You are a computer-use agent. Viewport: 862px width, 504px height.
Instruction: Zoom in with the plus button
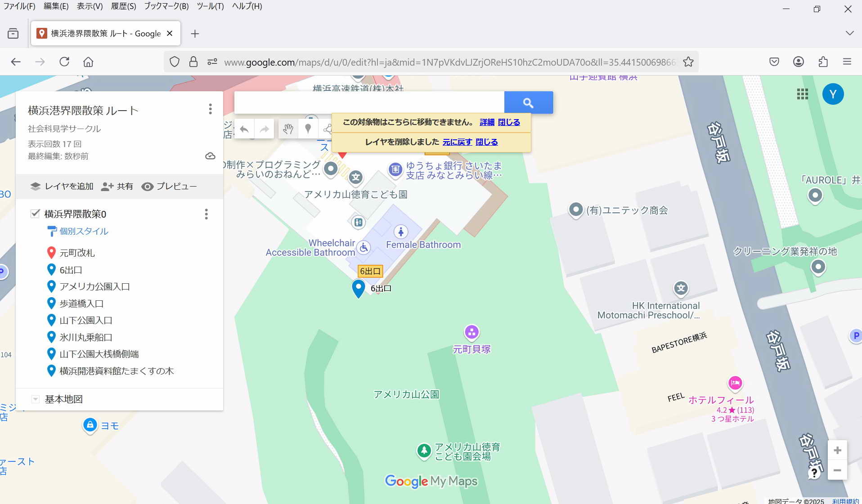(x=837, y=450)
